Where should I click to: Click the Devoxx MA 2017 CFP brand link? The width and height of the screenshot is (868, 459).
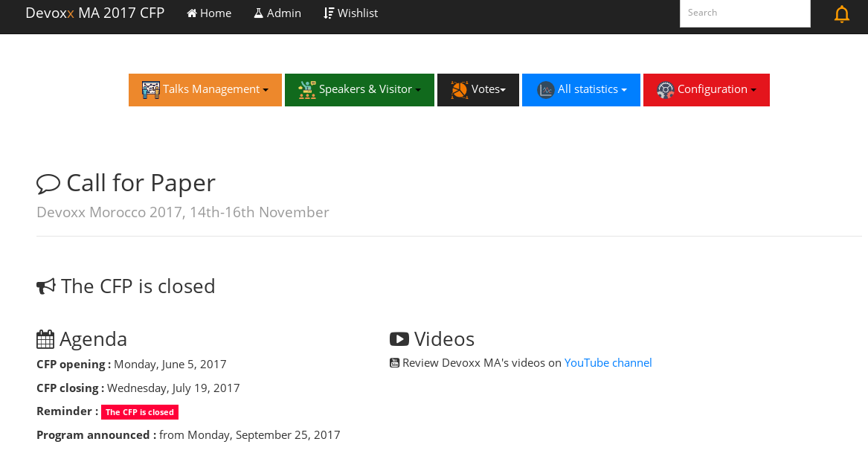click(94, 13)
